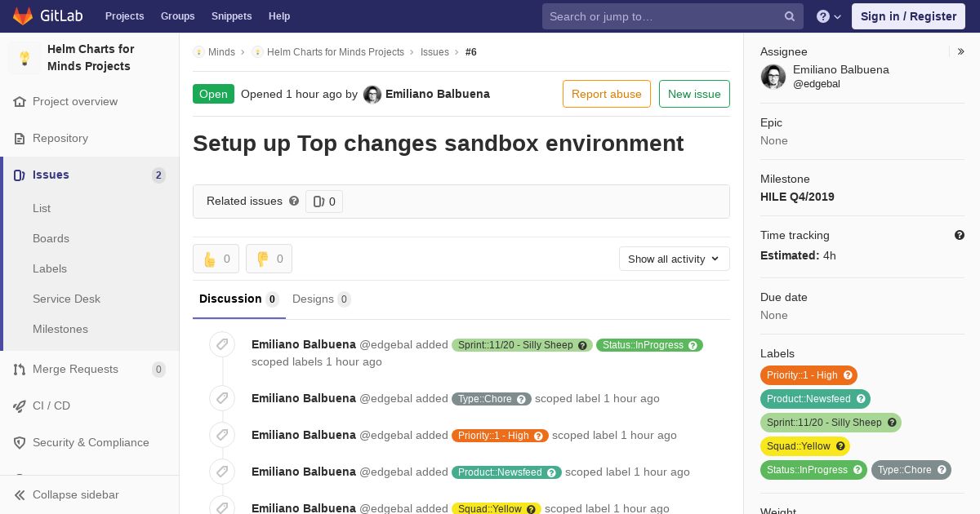This screenshot has height=514, width=980.
Task: Click the help icon on Priority::1 - High sidebar label
Action: pos(848,375)
